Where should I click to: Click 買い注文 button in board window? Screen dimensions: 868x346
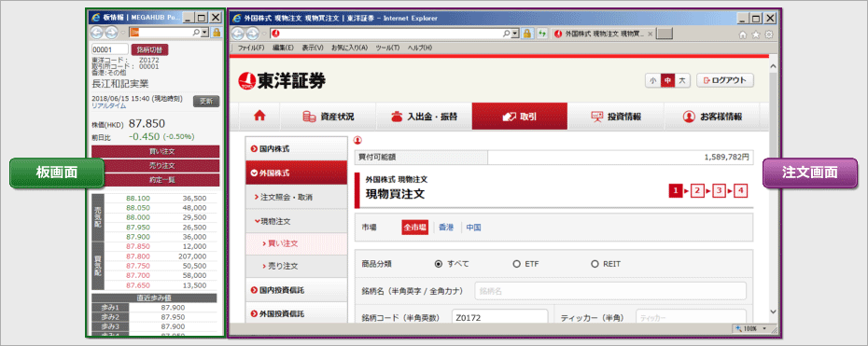[156, 151]
